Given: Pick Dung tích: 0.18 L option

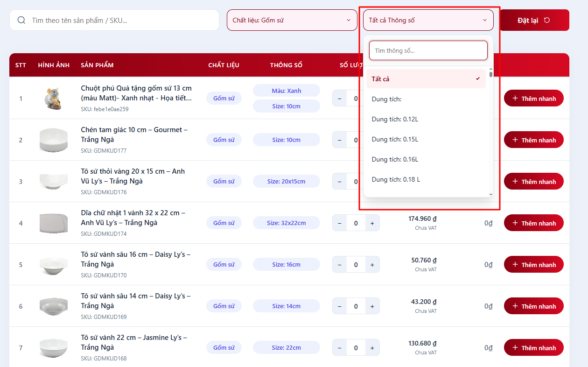Looking at the screenshot, I should coord(426,179).
